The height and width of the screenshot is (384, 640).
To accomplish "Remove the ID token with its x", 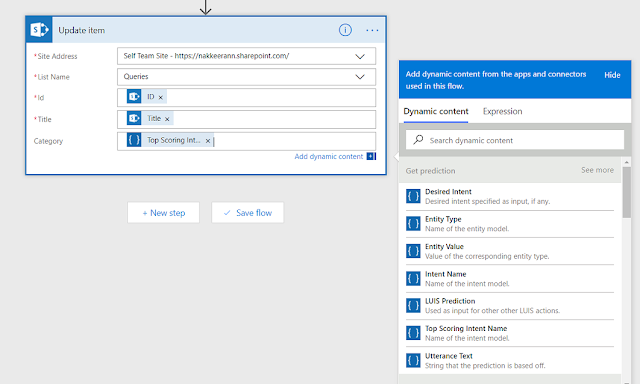I will coord(160,98).
